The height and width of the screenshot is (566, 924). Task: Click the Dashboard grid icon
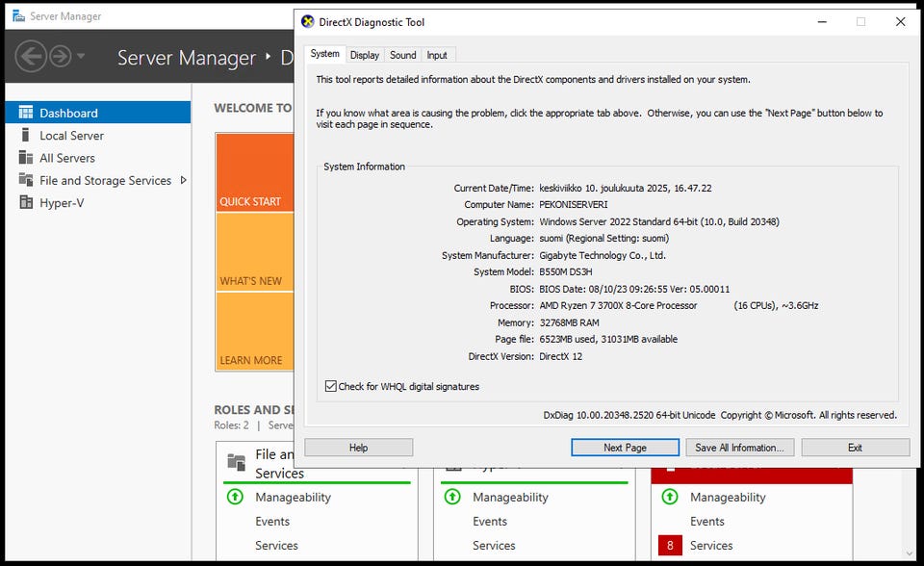tap(26, 113)
